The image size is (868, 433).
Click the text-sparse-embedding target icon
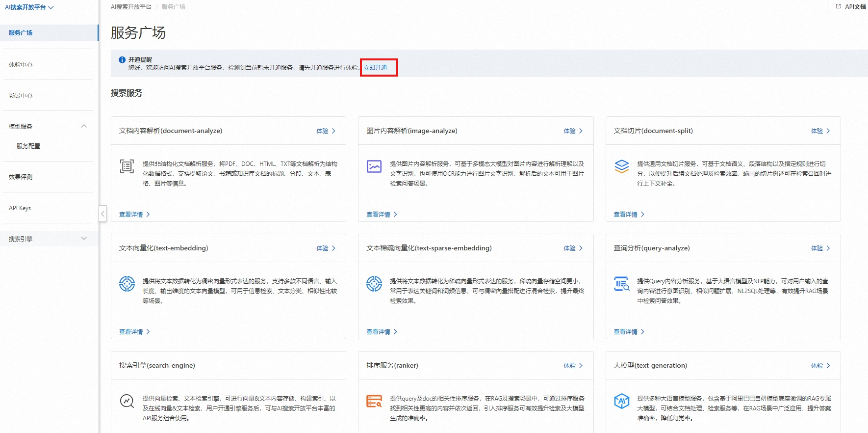click(374, 284)
